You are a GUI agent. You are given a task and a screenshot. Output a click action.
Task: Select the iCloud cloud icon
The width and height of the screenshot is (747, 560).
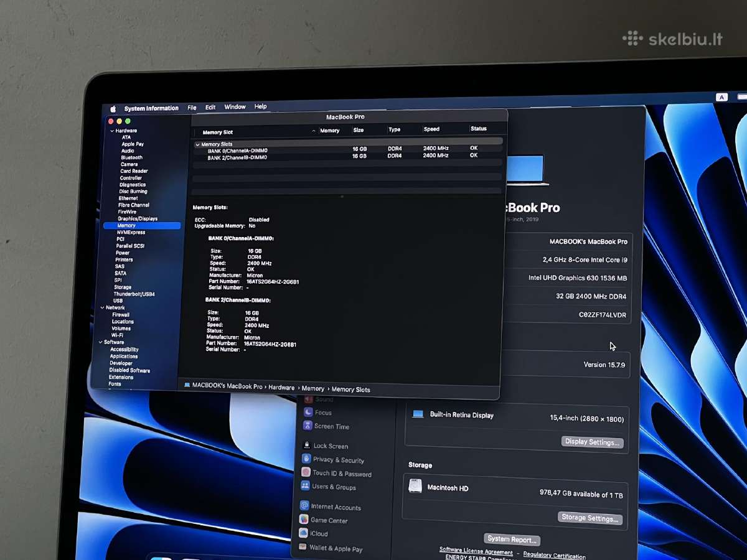click(303, 533)
